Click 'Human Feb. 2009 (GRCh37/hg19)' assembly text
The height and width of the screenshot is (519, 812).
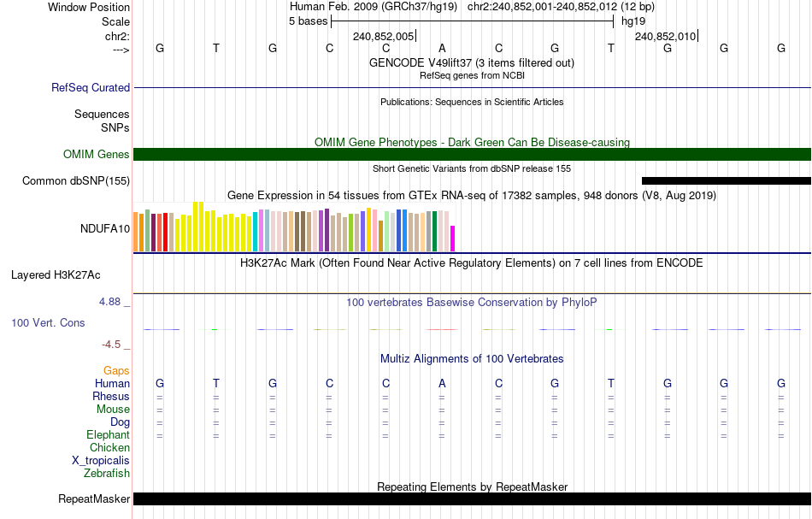coord(374,7)
